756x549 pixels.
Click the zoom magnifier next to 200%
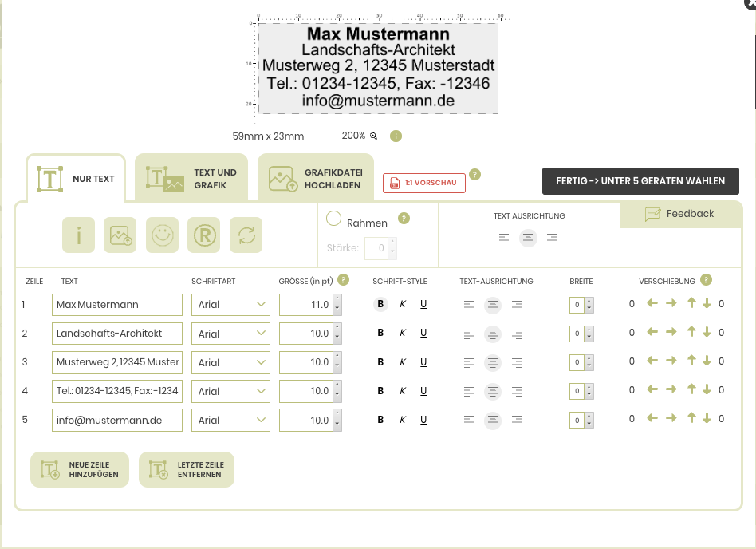[x=373, y=136]
